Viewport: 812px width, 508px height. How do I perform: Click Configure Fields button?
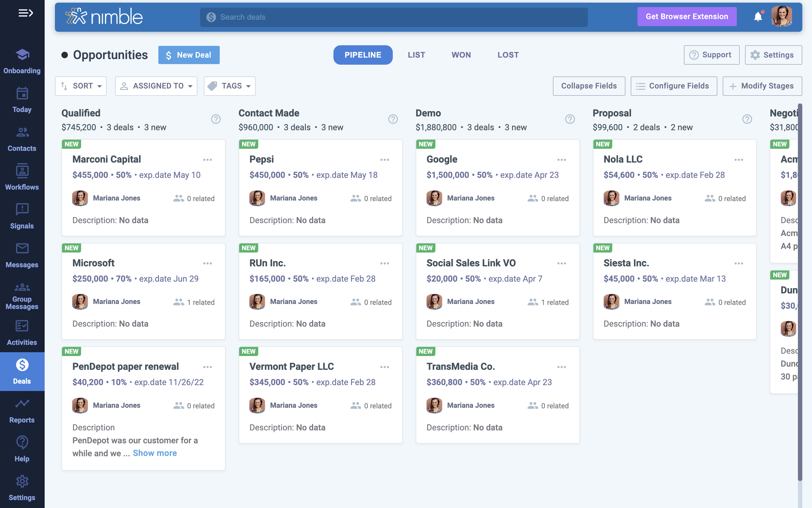tap(674, 86)
